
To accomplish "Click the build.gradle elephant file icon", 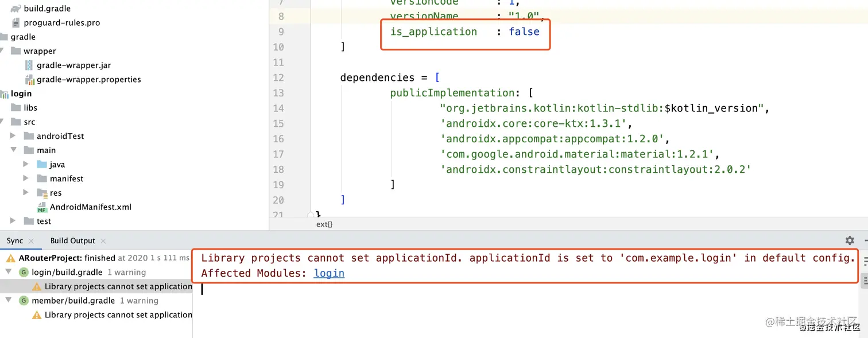I will click(x=15, y=9).
